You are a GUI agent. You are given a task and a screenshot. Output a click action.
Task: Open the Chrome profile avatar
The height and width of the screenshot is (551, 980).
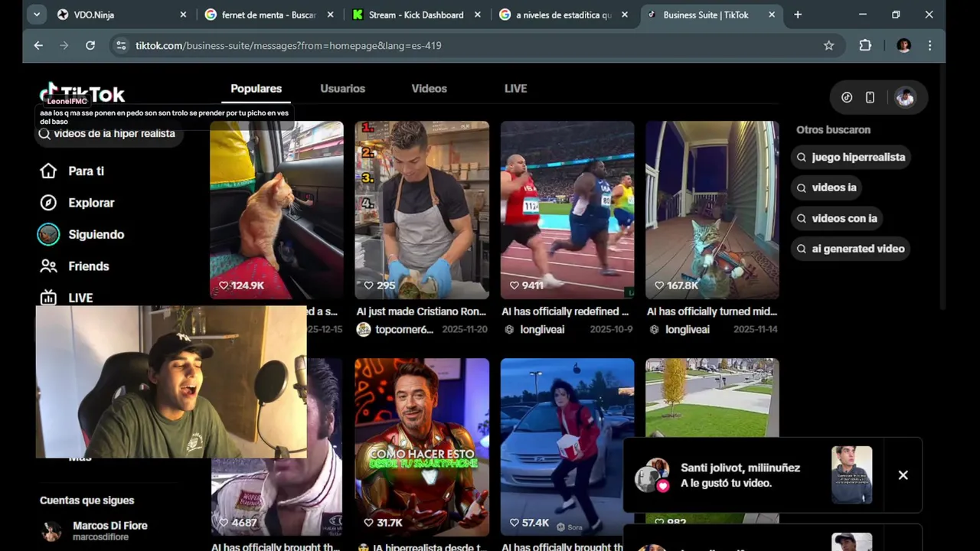[903, 45]
